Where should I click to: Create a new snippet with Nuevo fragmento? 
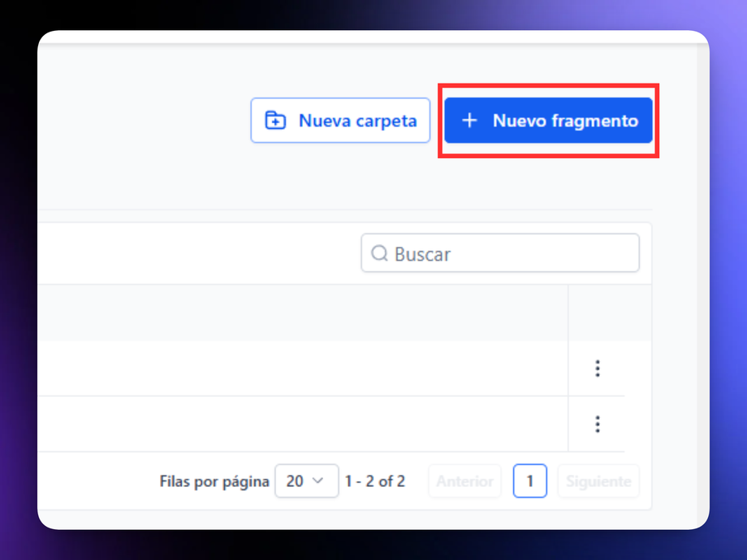pyautogui.click(x=548, y=120)
